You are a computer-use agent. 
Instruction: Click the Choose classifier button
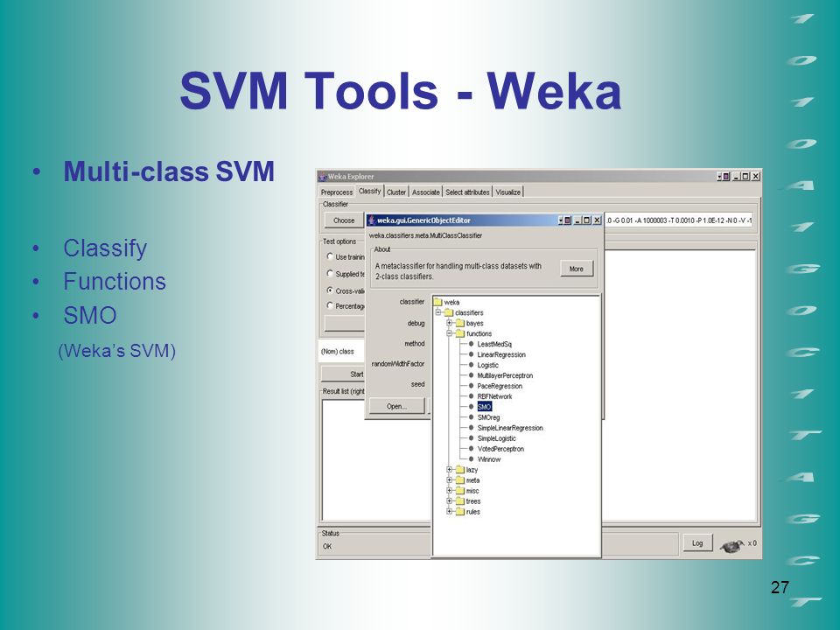tap(344, 220)
